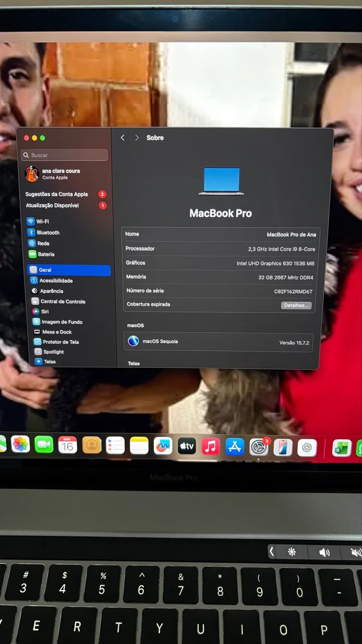Tap brightness control on the Touch Bar

point(292,552)
